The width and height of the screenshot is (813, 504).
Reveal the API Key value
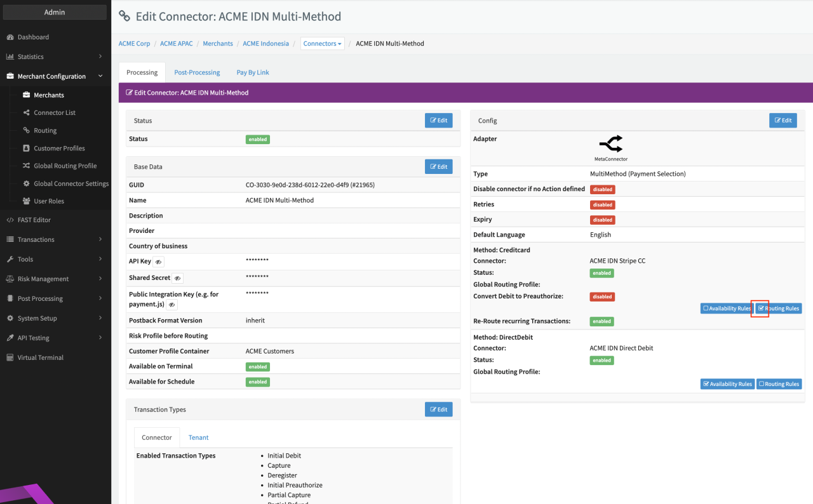click(158, 262)
